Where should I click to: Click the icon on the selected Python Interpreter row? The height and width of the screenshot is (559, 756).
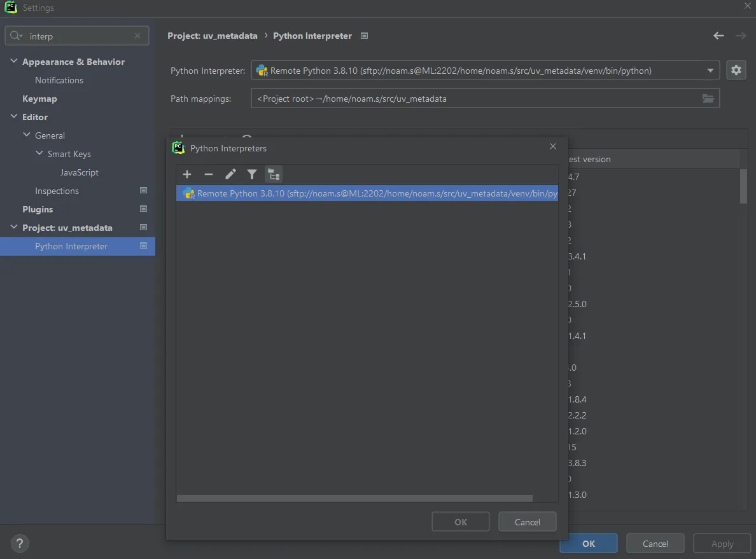tap(143, 245)
